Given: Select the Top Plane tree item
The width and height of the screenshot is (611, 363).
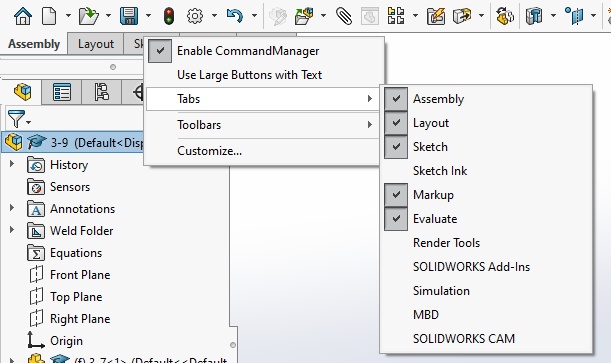Looking at the screenshot, I should [76, 297].
